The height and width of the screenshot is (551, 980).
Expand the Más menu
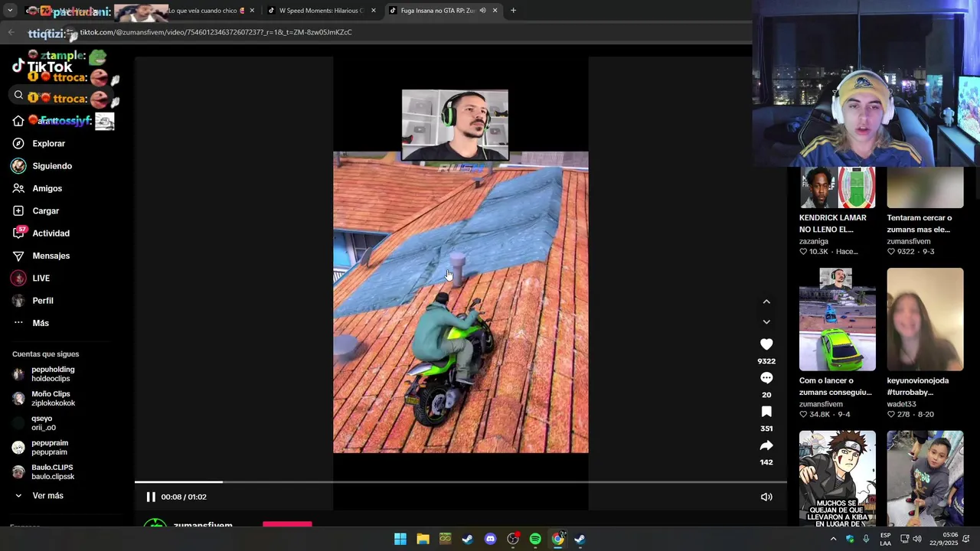41,323
